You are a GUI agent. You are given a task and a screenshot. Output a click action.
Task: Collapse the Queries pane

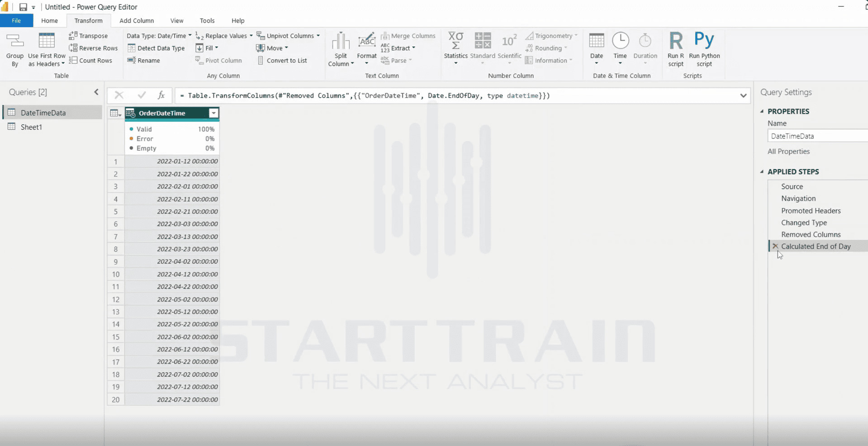coord(96,92)
